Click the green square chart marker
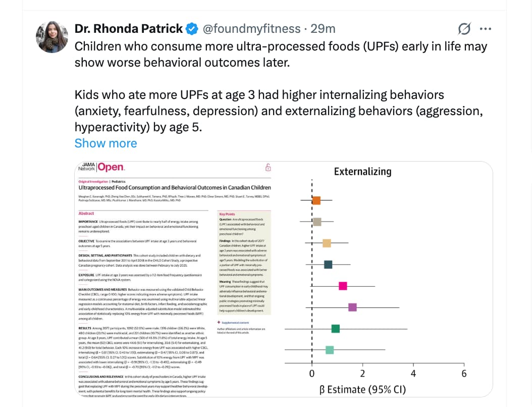This screenshot has height=407, width=532. click(x=335, y=329)
